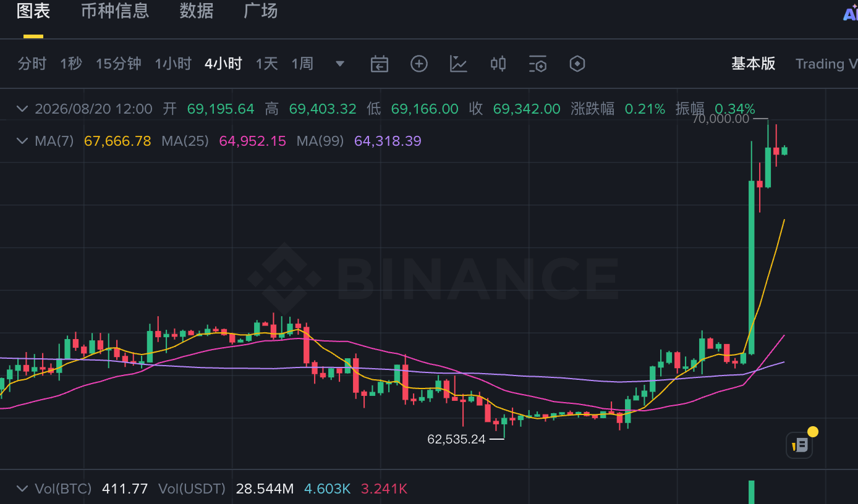858x504 pixels.
Task: Collapse the MA(7) indicator row chevron
Action: tap(22, 141)
